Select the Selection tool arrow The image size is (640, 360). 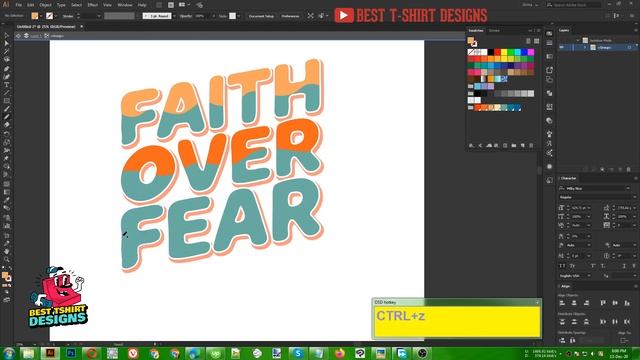[x=7, y=36]
